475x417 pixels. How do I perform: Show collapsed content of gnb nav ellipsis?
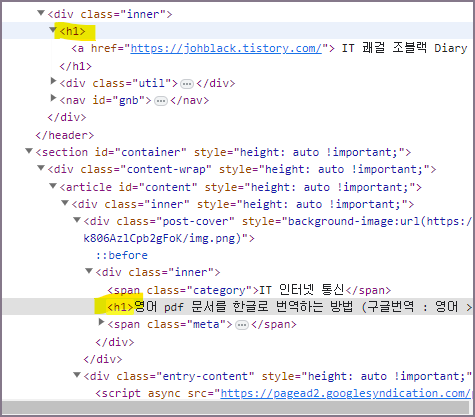click(x=161, y=101)
